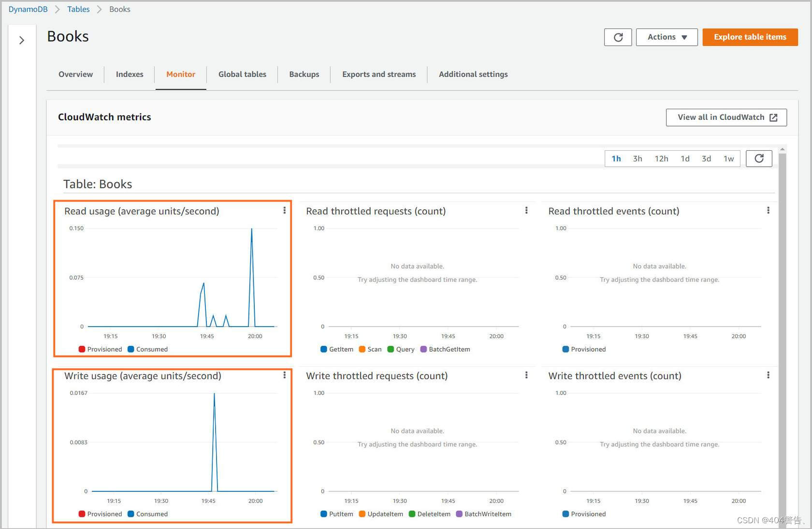Switch to Exports and streams tab

(379, 74)
